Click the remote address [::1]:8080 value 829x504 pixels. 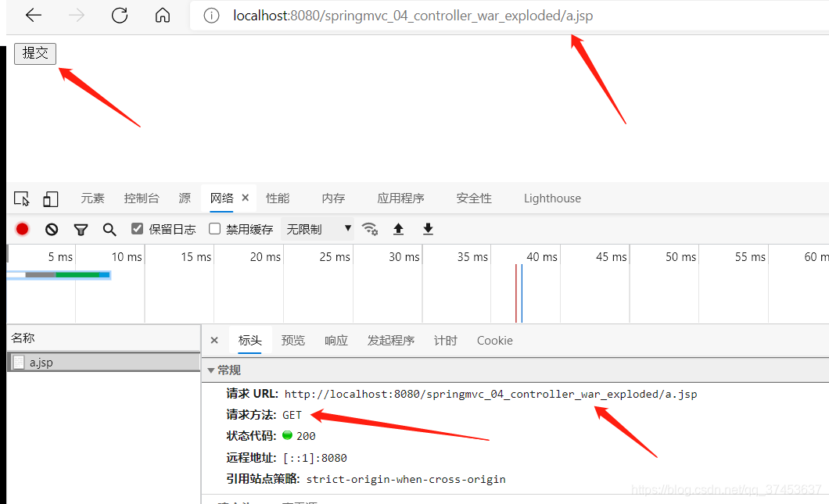315,458
